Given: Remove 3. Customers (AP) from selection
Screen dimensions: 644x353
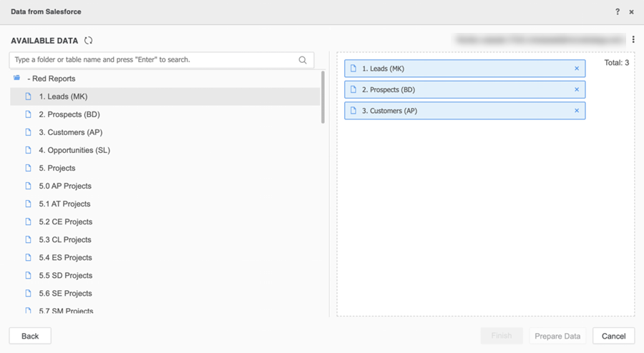Looking at the screenshot, I should click(577, 111).
